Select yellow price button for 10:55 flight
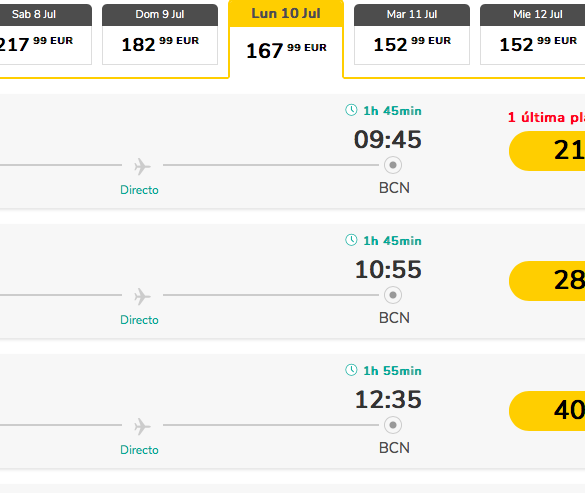The height and width of the screenshot is (493, 585). 547,281
